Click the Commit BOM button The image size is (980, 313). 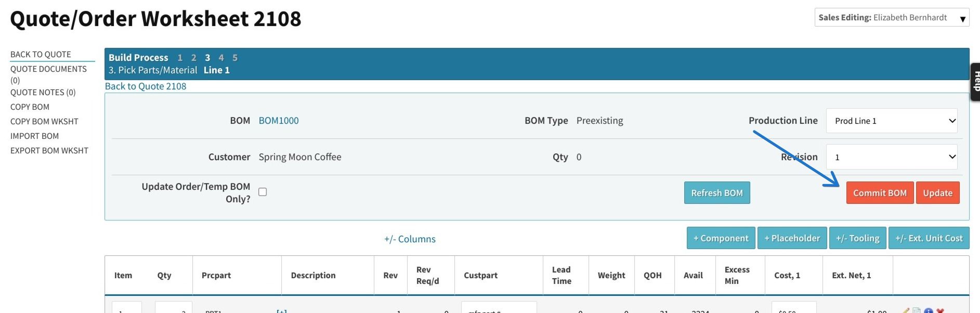coord(880,193)
